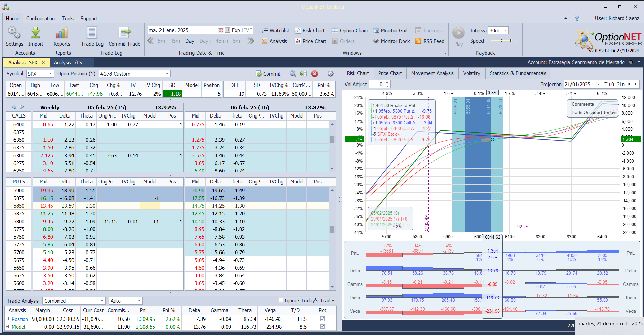Viewport: 644px width, 335px height.
Task: Toggle Plot checkbox for Position row
Action: coord(322,319)
